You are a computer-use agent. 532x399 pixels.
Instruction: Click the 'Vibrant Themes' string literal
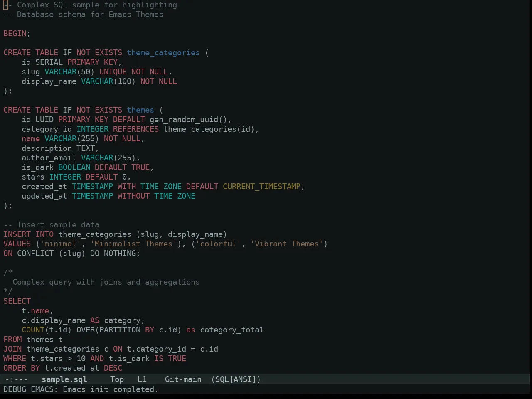click(287, 244)
